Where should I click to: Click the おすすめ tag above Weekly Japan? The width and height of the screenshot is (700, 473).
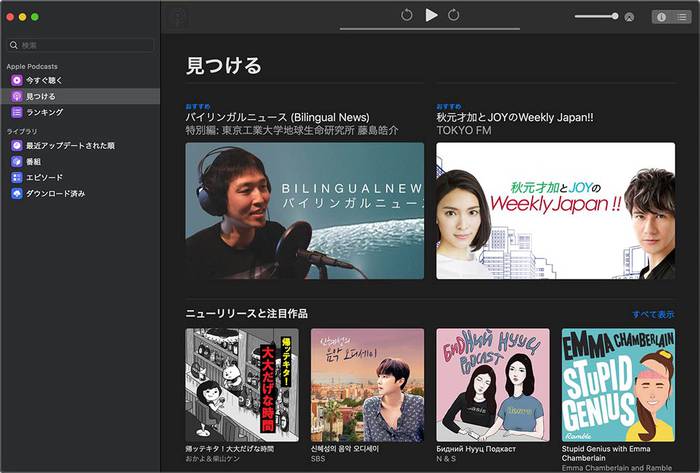449,106
